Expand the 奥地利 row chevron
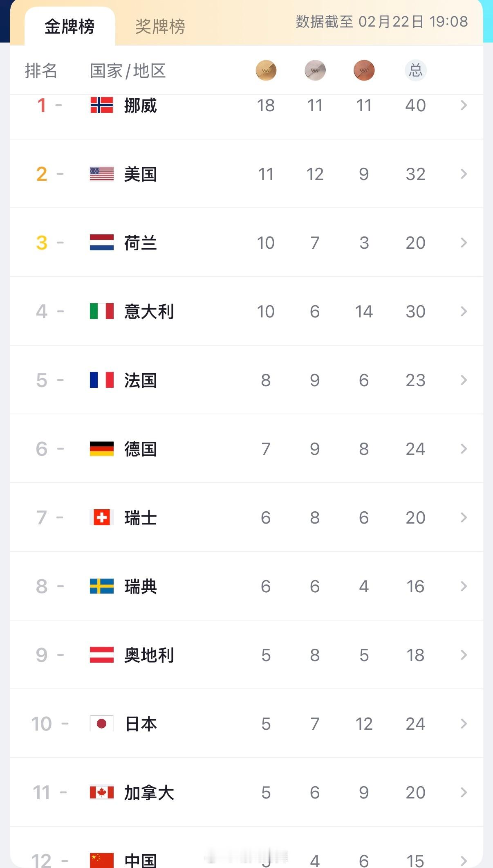 pos(464,655)
